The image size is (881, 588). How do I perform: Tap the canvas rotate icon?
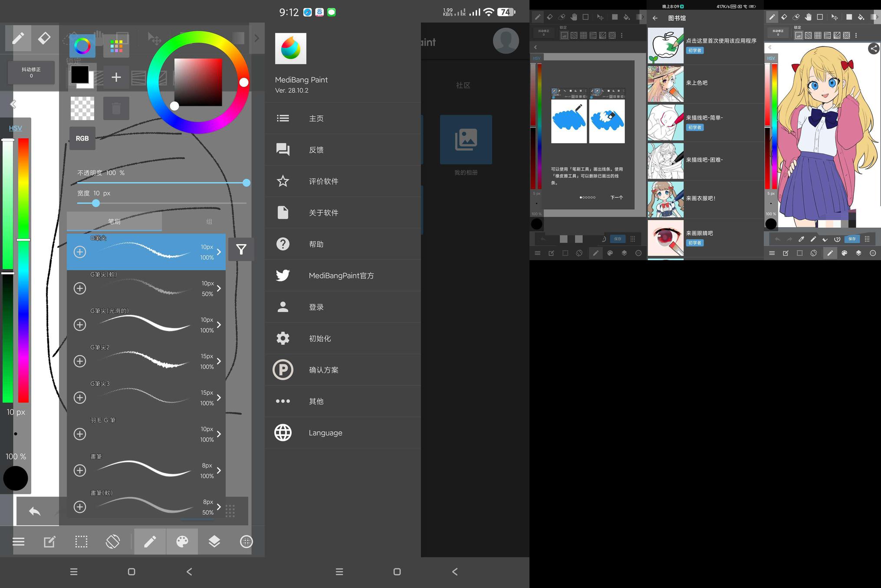pyautogui.click(x=113, y=541)
